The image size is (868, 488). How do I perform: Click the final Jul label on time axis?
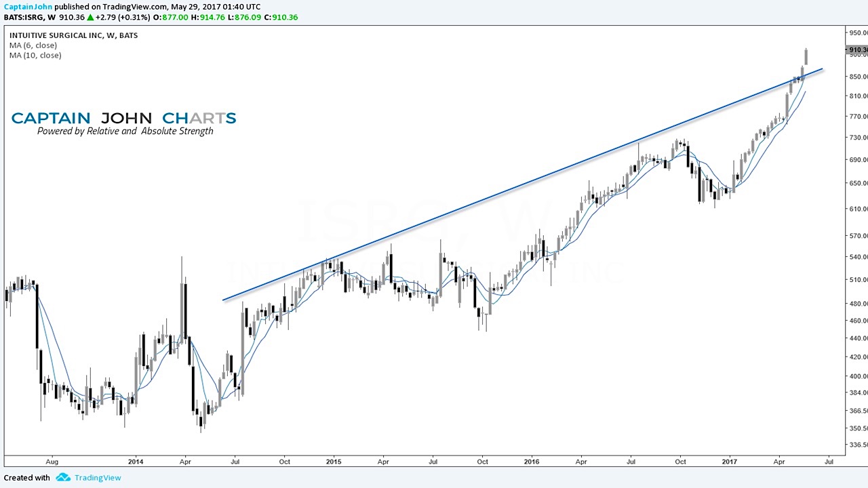[x=829, y=462]
